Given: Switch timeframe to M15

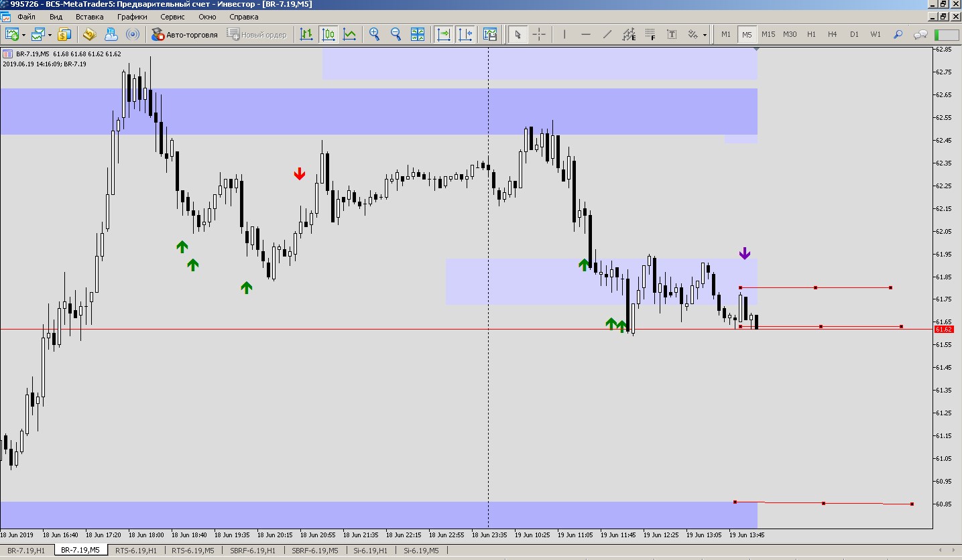Looking at the screenshot, I should (x=768, y=34).
